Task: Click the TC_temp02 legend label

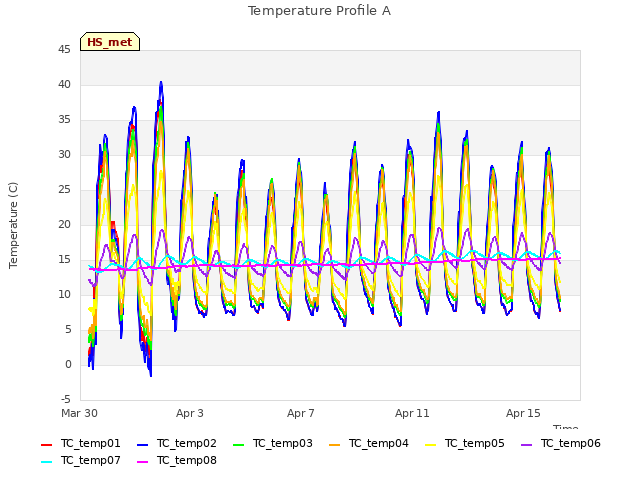Action: coord(187,443)
